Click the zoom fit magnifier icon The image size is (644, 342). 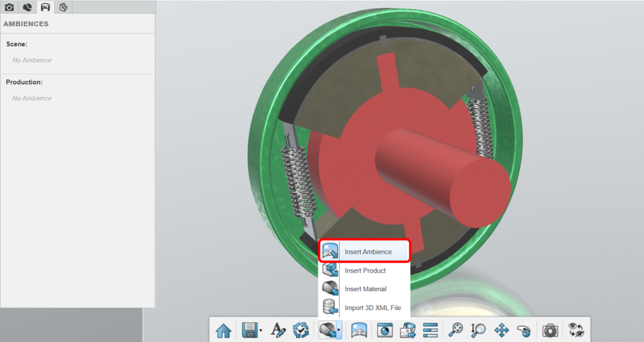tap(455, 330)
